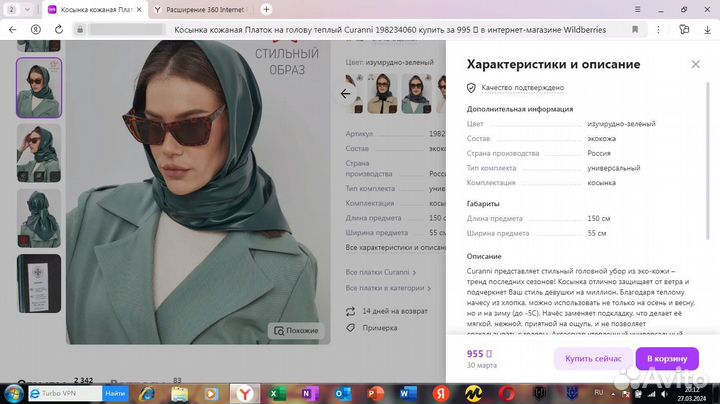
Task: Open the media player taskbar icon
Action: [x=211, y=394]
